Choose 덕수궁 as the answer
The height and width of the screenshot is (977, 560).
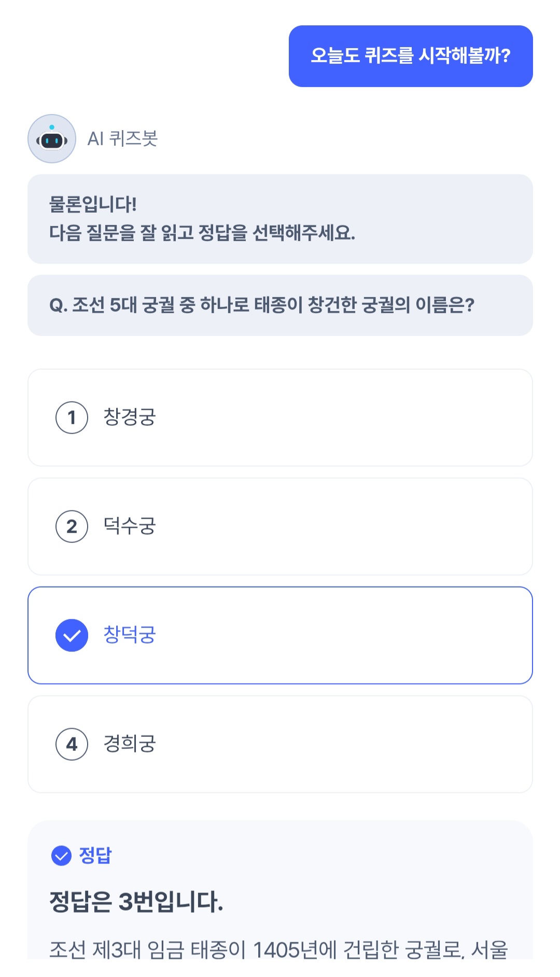280,526
